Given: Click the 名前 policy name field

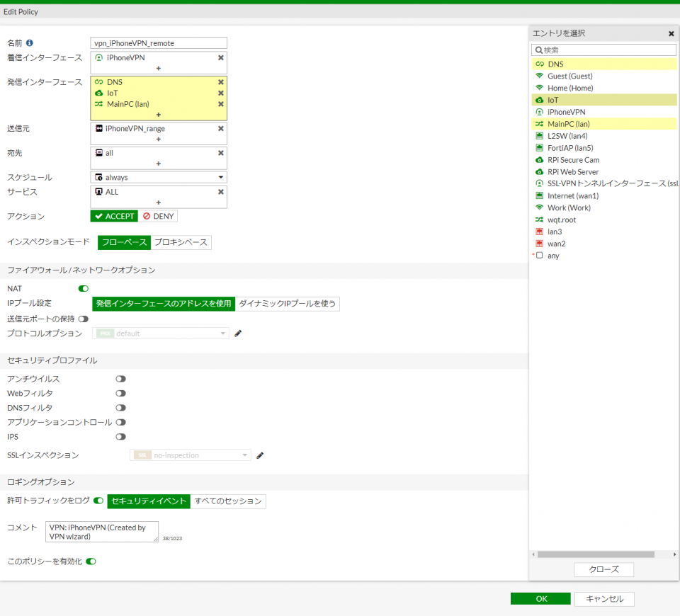Looking at the screenshot, I should (159, 43).
